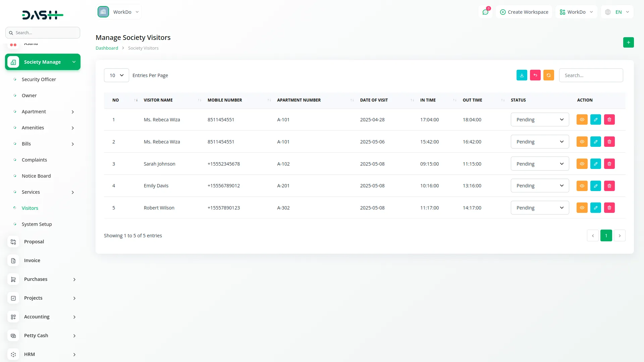644x362 pixels.
Task: Edit Robert Wilson's visitor entry
Action: click(x=595, y=208)
